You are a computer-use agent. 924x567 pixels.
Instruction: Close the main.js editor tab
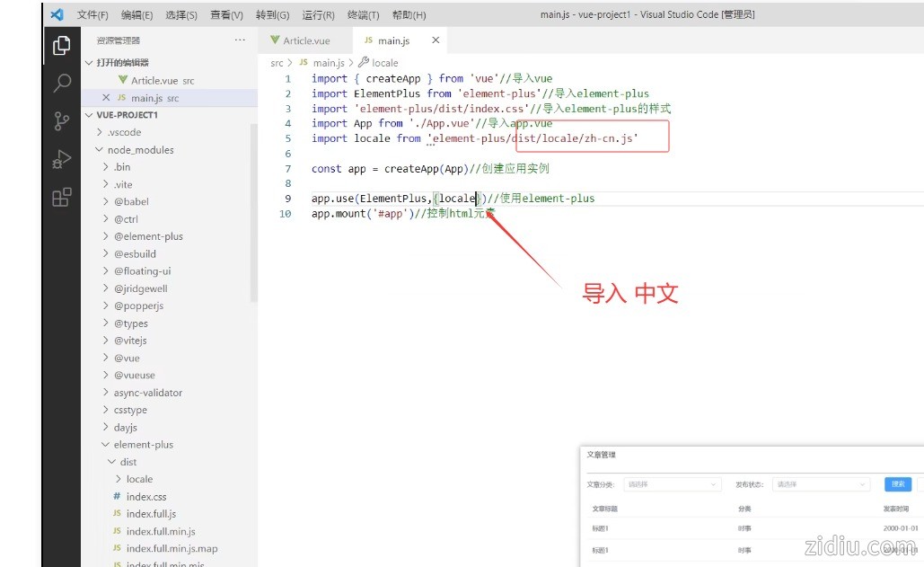coord(436,40)
